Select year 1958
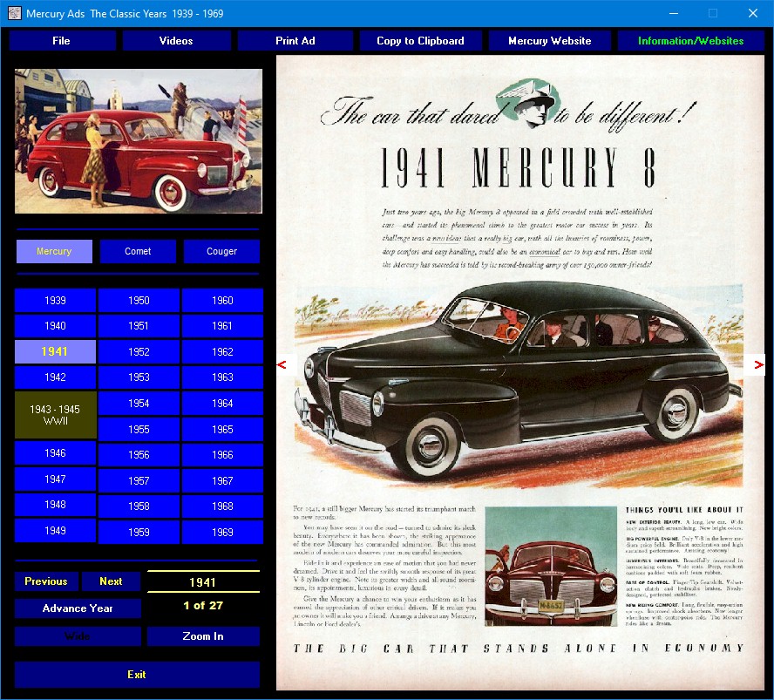774x700 pixels. click(139, 506)
